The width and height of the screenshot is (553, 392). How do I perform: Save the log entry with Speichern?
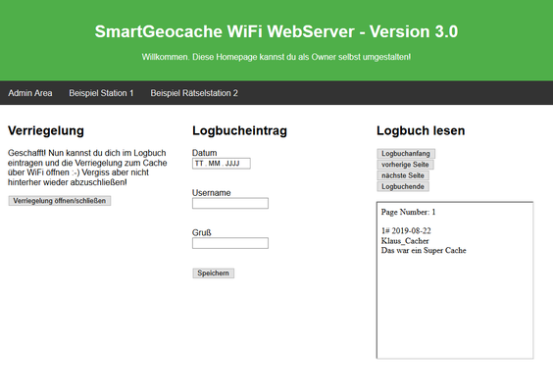click(213, 273)
